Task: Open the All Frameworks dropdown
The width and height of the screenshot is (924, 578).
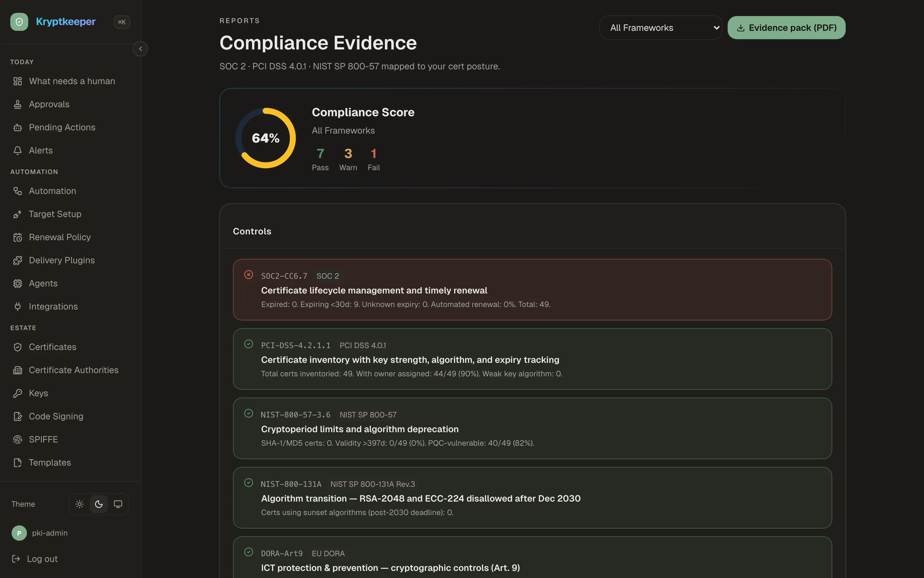Action: (661, 28)
